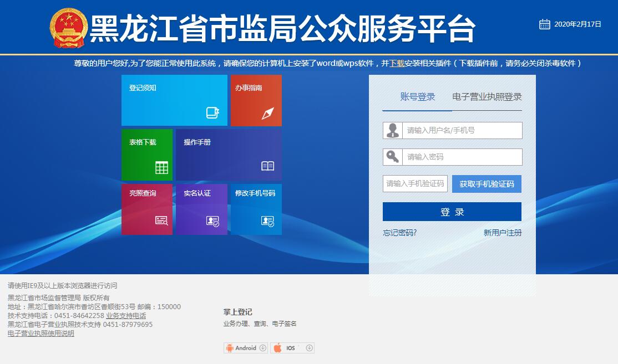Click the calendar icon beside the date
The image size is (618, 364).
(x=544, y=24)
